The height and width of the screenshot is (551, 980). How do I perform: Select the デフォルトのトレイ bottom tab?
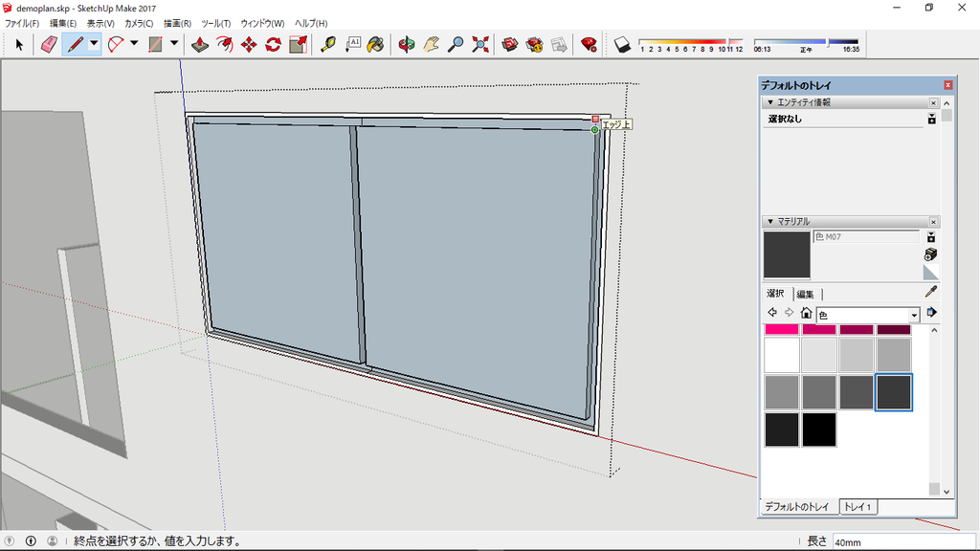click(797, 507)
